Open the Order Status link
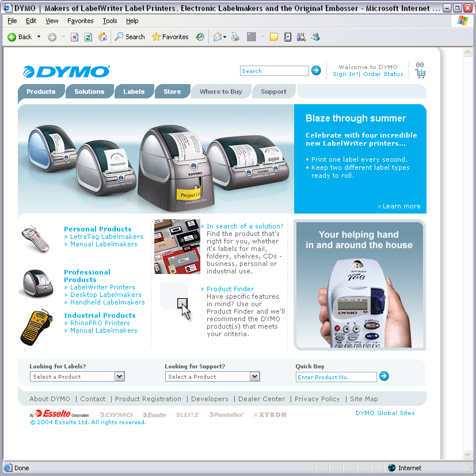This screenshot has height=476, width=476. point(383,74)
